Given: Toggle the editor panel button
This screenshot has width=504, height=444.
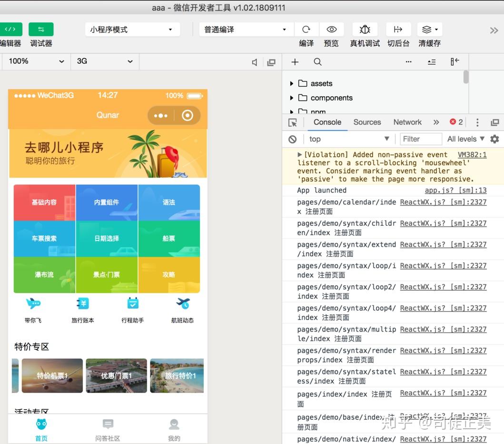Looking at the screenshot, I should click(x=10, y=29).
